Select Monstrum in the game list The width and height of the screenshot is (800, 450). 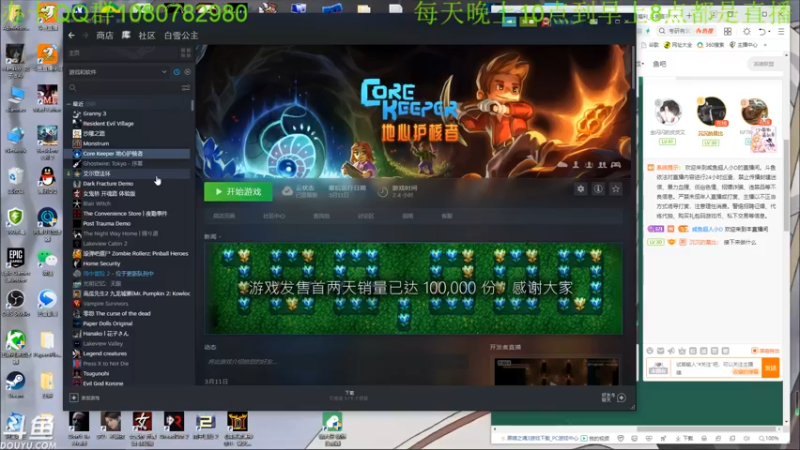pyautogui.click(x=96, y=143)
